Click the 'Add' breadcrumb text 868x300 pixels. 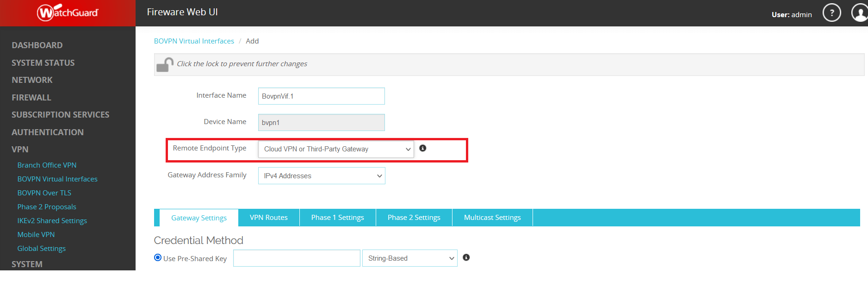coord(252,41)
